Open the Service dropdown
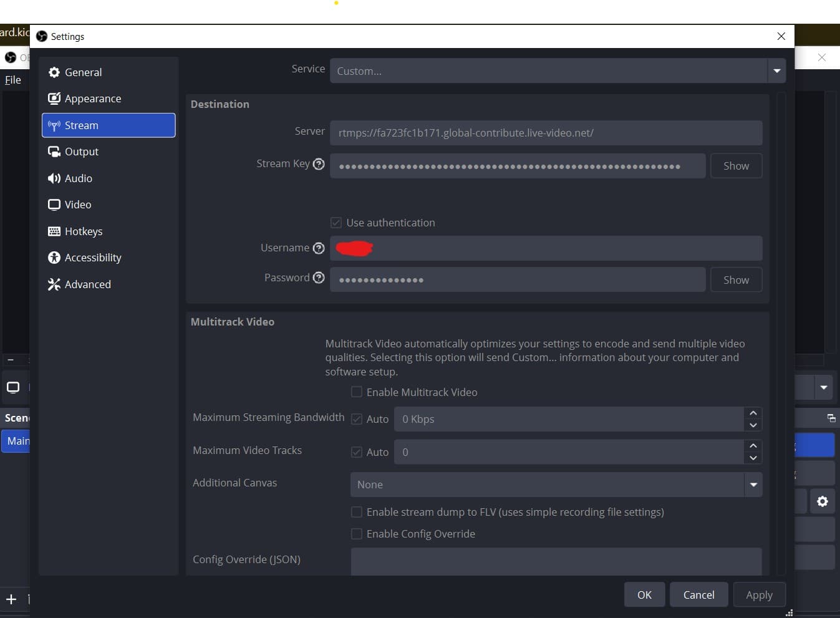 point(558,70)
